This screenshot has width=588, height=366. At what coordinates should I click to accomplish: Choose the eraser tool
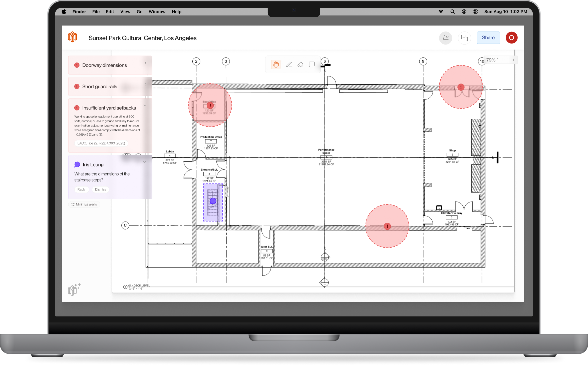coord(300,64)
